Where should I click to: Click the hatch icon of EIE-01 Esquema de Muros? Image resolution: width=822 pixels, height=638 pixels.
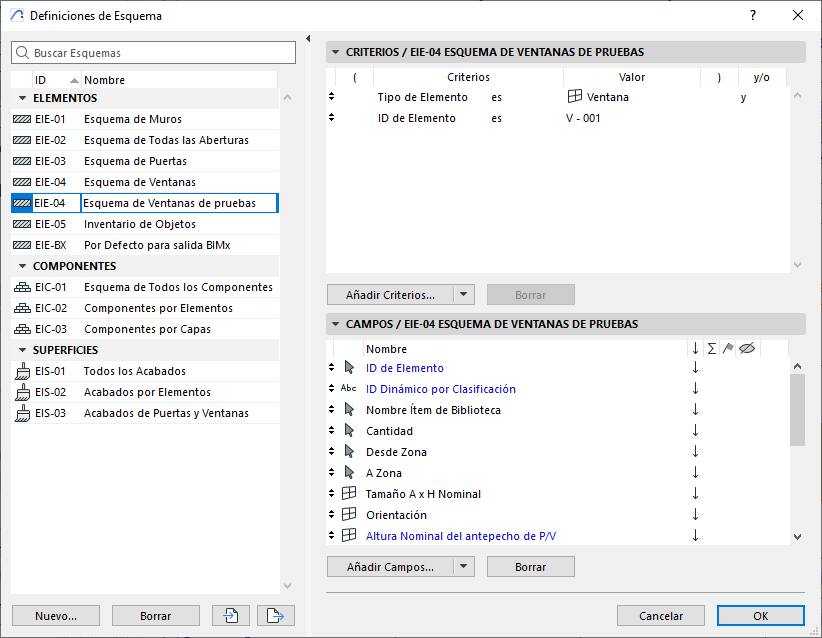22,119
